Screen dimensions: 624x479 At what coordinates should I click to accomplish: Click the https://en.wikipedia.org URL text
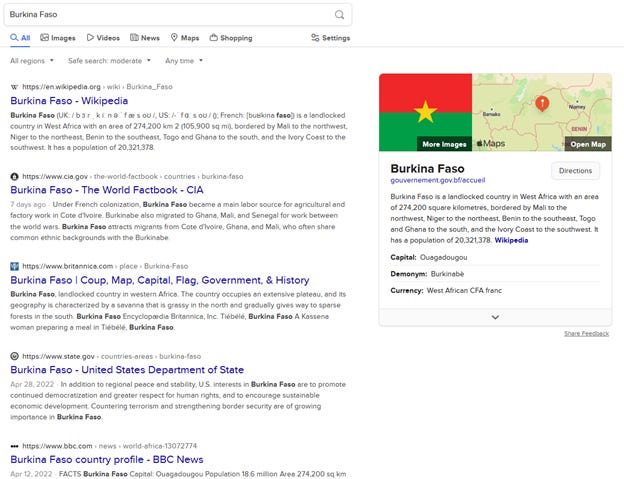(61, 87)
